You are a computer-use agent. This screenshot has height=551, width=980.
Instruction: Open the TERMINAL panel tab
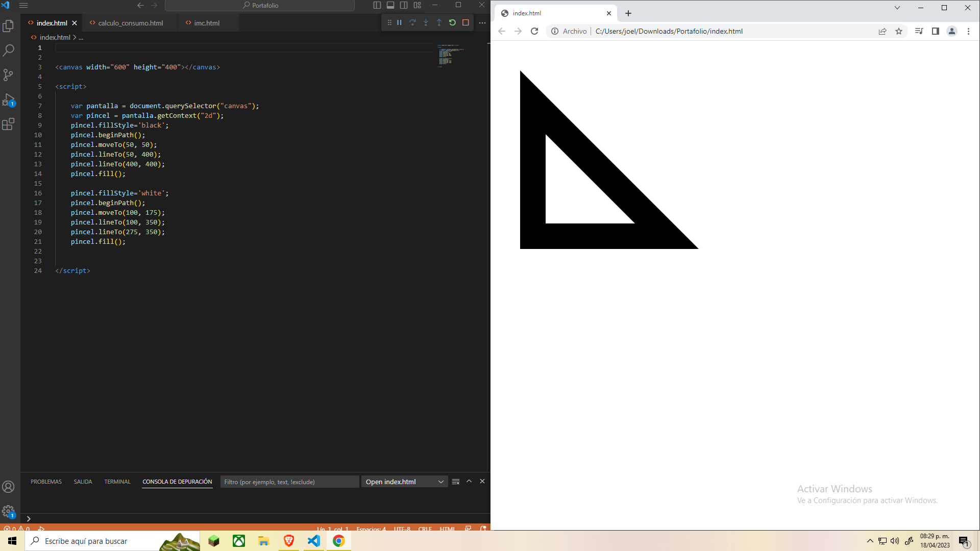click(x=117, y=482)
